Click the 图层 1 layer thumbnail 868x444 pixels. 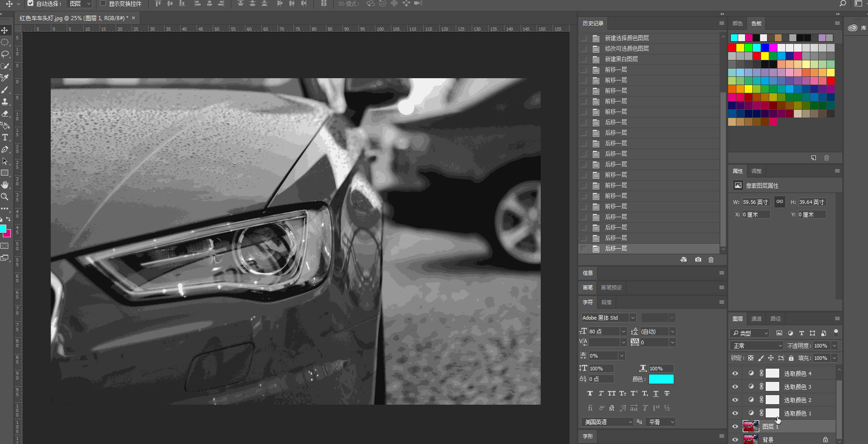[x=751, y=427]
